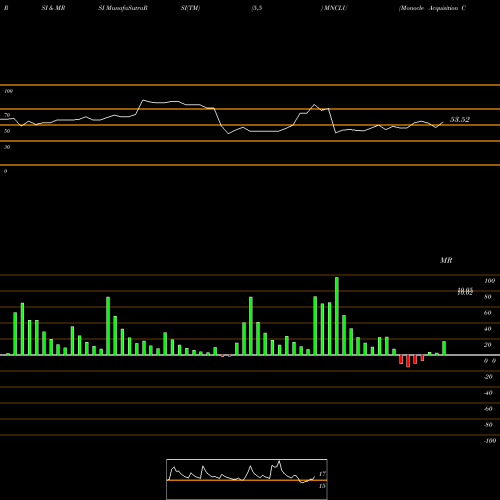Click the mini chart value 17
The image size is (500, 500).
click(x=322, y=474)
